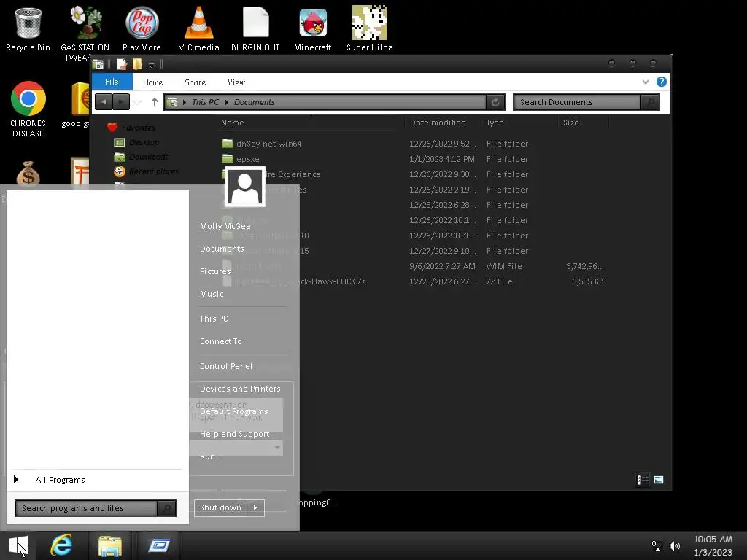The image size is (747, 560).
Task: Open the third pinned taskbar app
Action: click(158, 545)
